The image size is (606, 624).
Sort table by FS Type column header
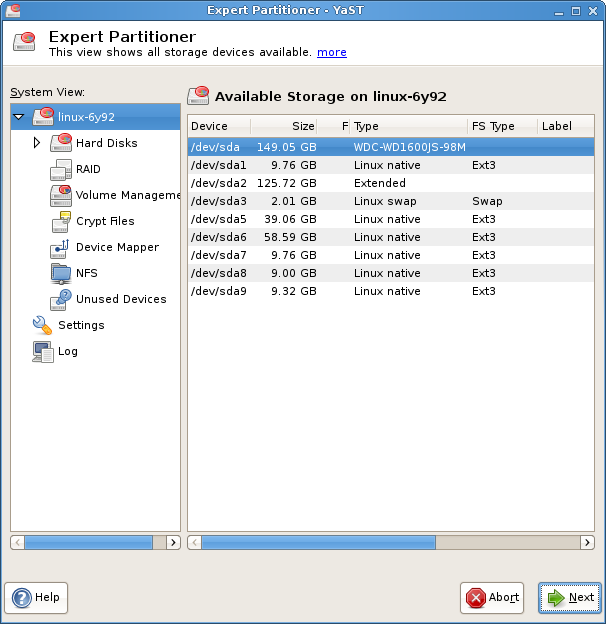[502, 126]
